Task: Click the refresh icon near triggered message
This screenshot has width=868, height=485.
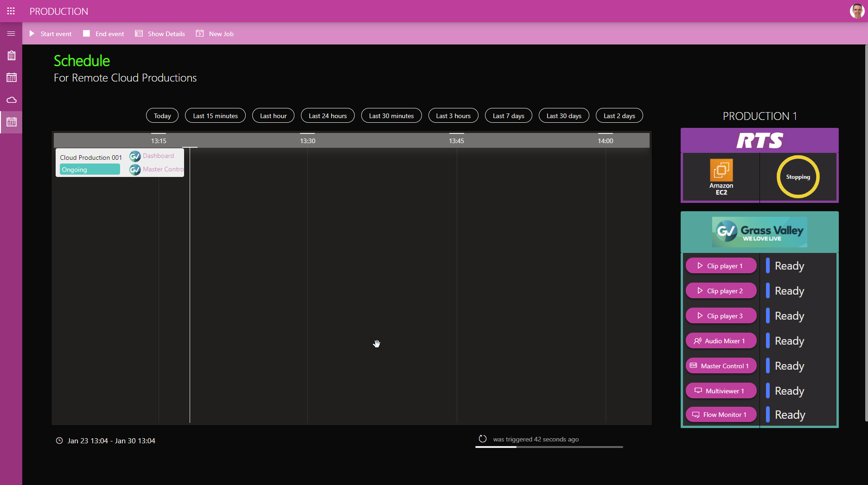Action: pyautogui.click(x=483, y=439)
